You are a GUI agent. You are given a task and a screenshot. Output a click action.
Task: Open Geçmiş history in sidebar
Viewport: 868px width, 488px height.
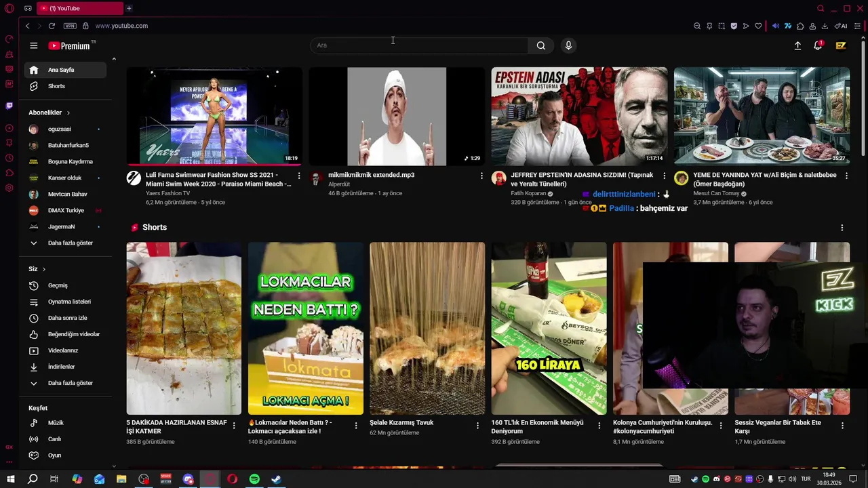tap(65, 285)
